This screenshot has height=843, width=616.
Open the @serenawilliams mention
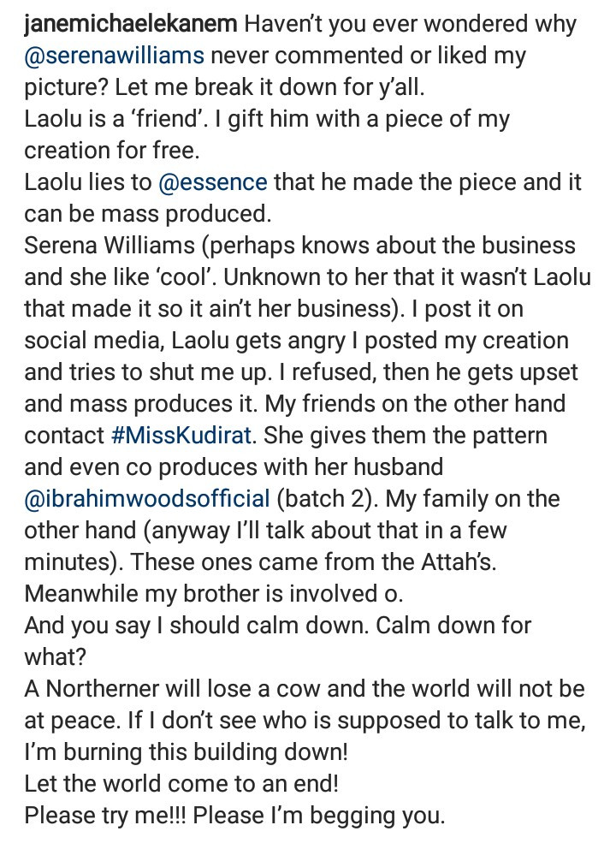pyautogui.click(x=115, y=56)
